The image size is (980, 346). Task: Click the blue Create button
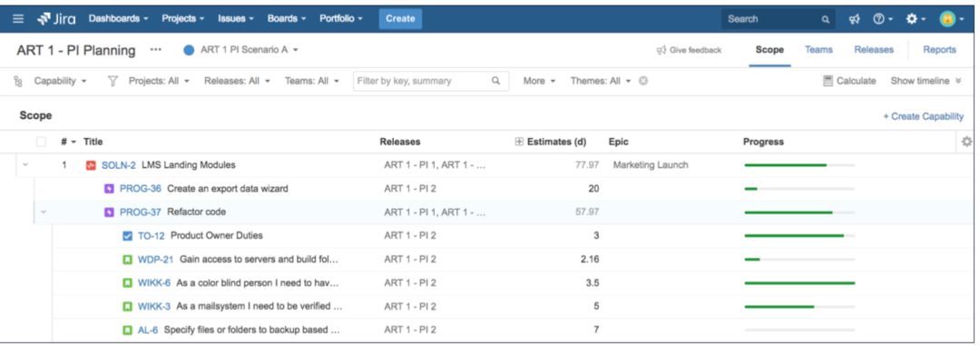tap(400, 19)
